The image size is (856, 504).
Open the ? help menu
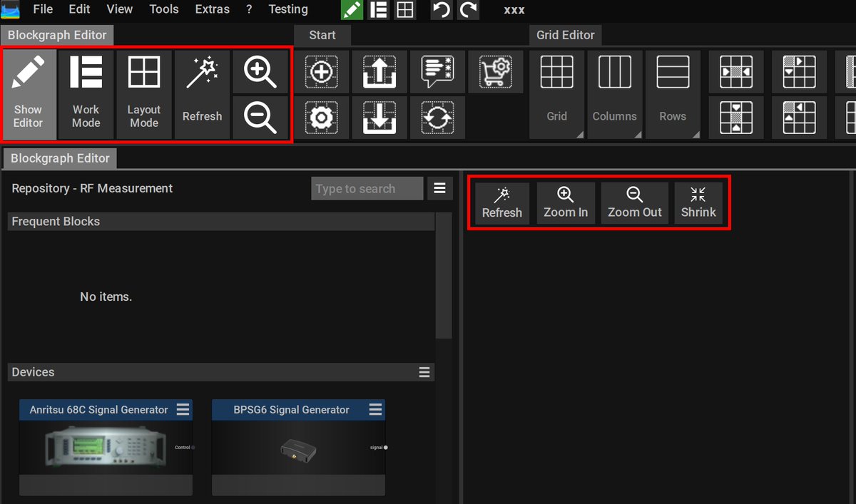[249, 9]
